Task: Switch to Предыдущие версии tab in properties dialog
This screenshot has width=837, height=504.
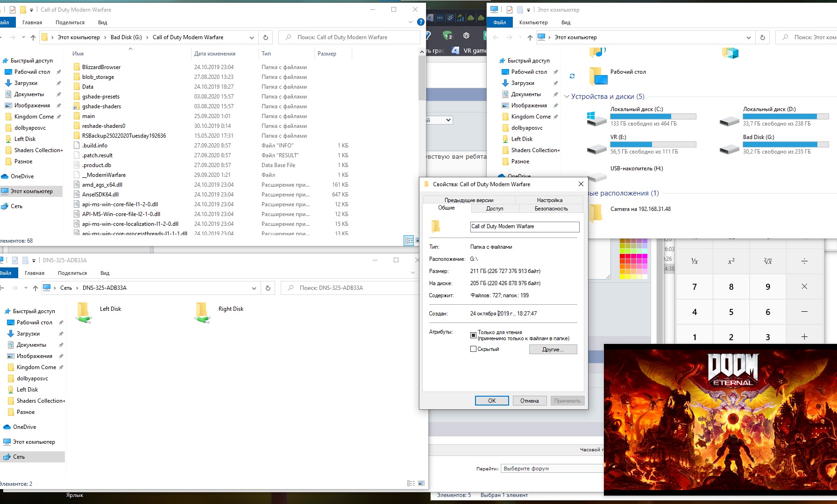Action: click(469, 200)
